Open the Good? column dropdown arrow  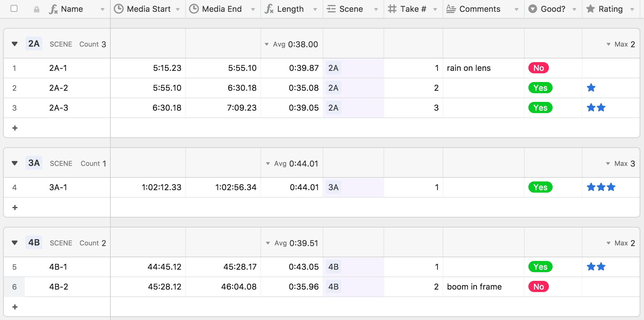click(x=574, y=10)
